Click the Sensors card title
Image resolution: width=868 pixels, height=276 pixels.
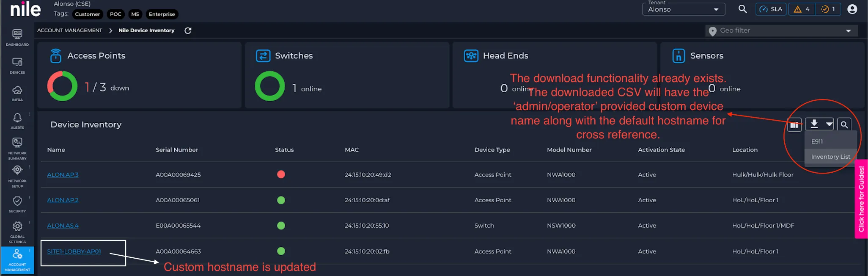[x=707, y=55]
